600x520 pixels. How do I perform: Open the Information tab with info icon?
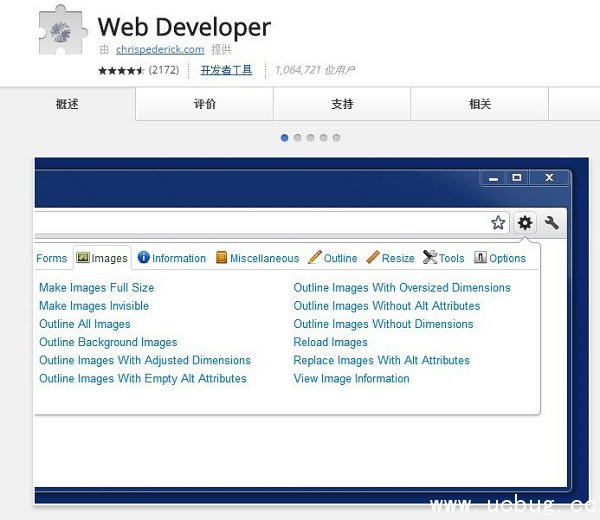(x=172, y=258)
